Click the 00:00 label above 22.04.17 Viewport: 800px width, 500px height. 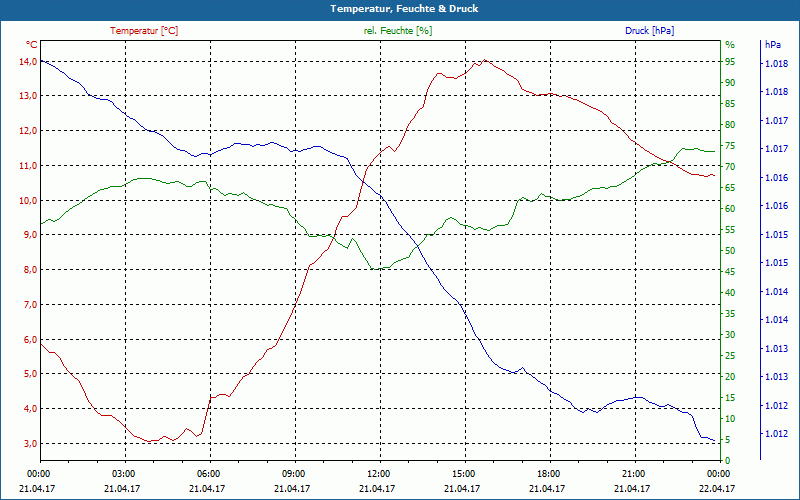coord(720,473)
